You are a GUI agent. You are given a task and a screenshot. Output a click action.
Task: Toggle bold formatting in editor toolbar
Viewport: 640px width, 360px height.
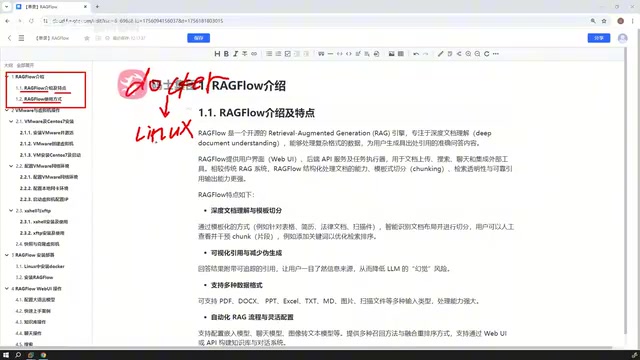(x=226, y=54)
